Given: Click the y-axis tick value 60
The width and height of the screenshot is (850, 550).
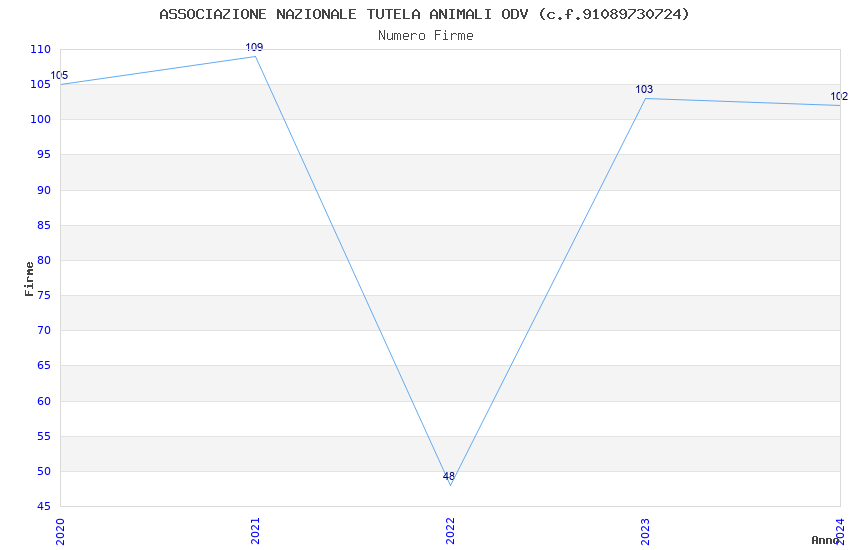Looking at the screenshot, I should (44, 401).
